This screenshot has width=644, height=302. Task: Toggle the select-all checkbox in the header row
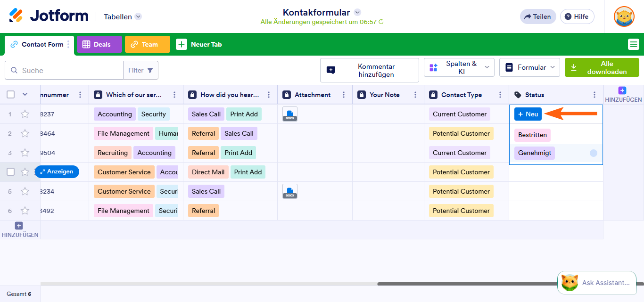tap(10, 94)
